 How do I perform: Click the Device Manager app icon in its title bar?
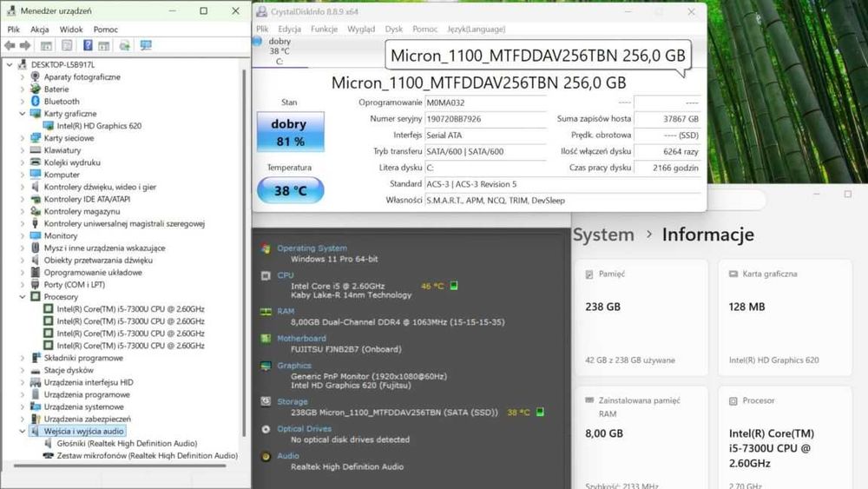coord(11,10)
